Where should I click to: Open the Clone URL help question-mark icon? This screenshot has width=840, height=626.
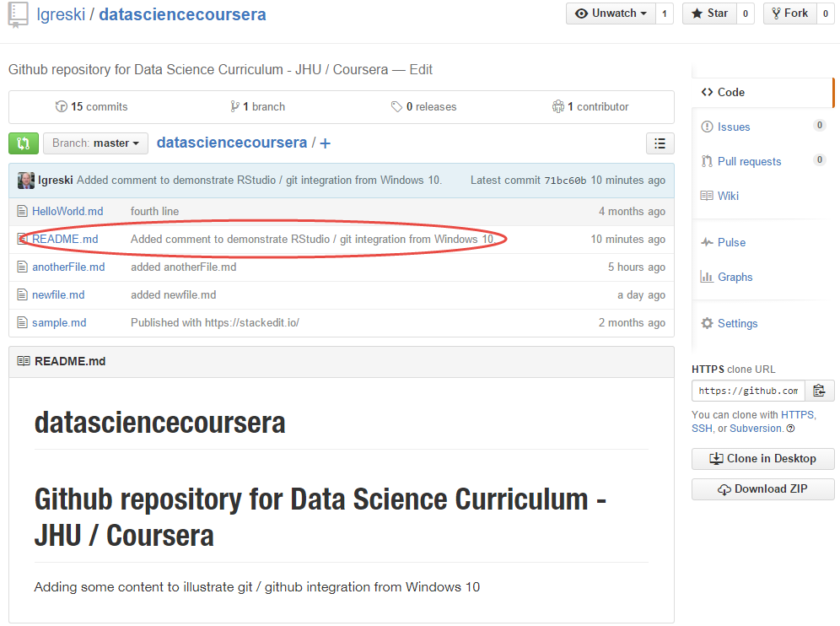(790, 429)
